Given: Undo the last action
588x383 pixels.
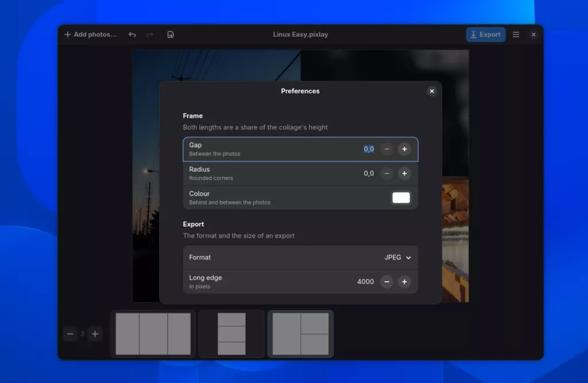Looking at the screenshot, I should tap(132, 34).
